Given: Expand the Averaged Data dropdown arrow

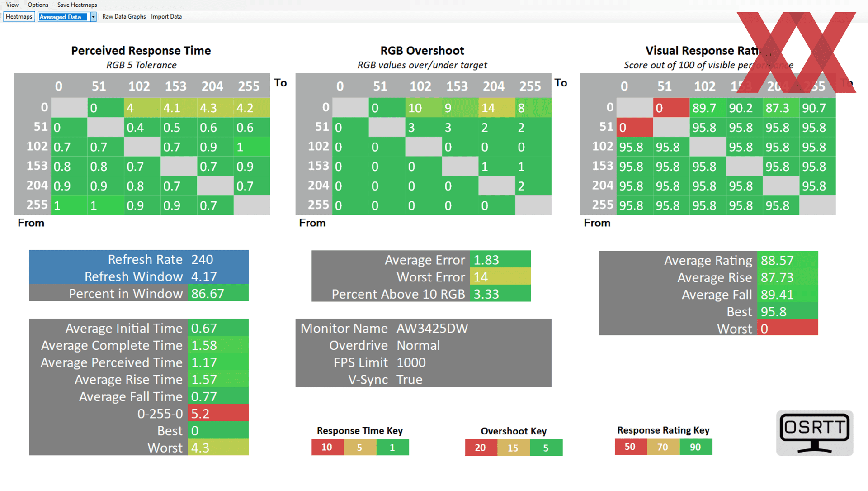Looking at the screenshot, I should tap(93, 17).
